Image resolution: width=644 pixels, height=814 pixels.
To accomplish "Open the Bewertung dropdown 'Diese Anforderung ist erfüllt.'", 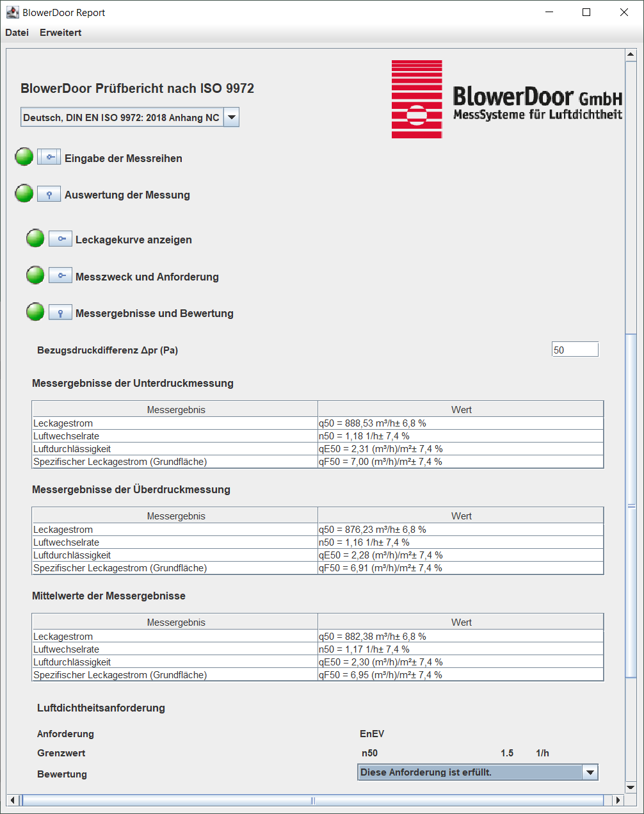I will [478, 772].
